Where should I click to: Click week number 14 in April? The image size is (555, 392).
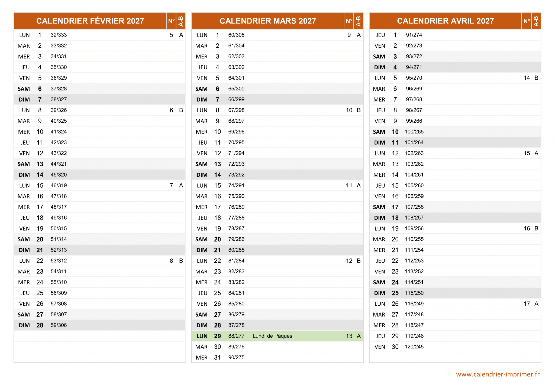click(x=526, y=78)
